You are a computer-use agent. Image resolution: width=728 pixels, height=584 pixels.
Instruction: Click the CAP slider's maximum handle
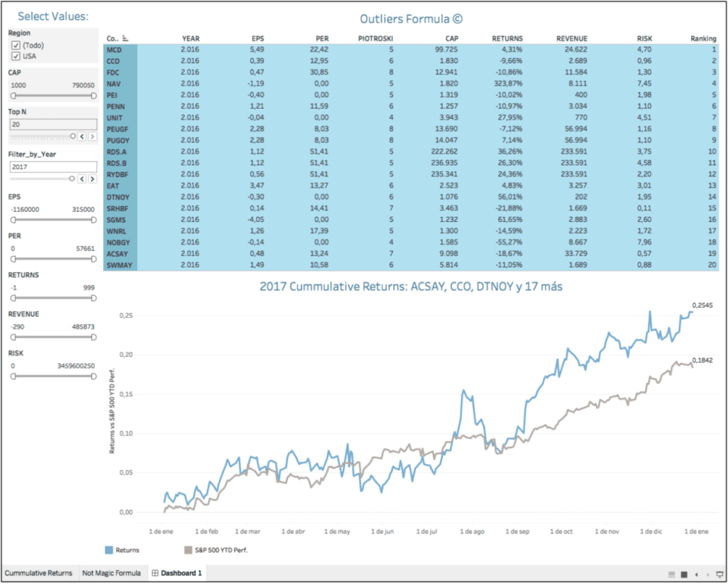(94, 96)
